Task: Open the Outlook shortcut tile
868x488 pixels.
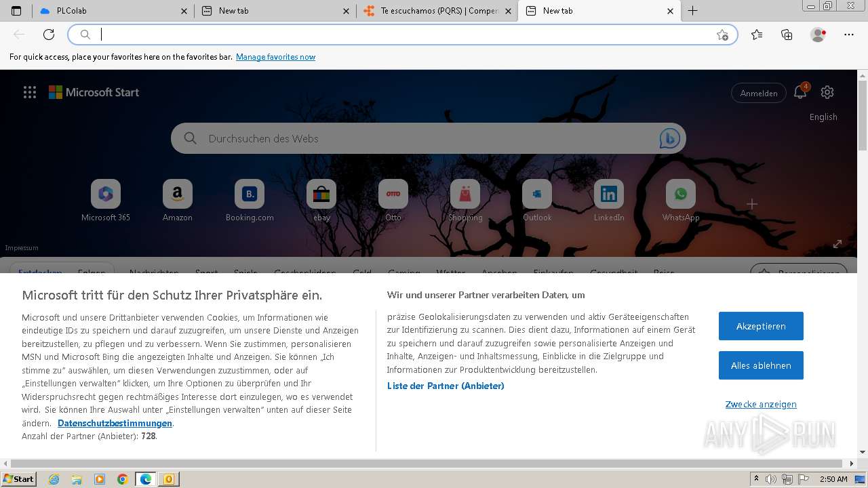Action: (x=537, y=201)
